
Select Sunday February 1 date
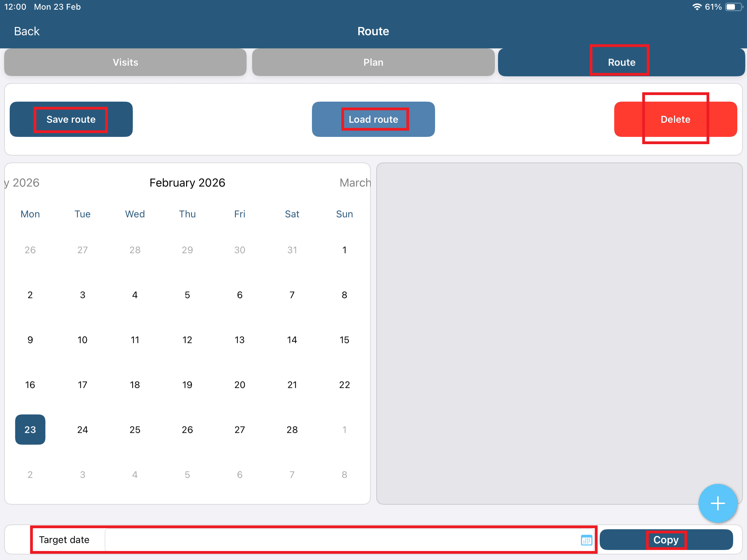pos(344,250)
